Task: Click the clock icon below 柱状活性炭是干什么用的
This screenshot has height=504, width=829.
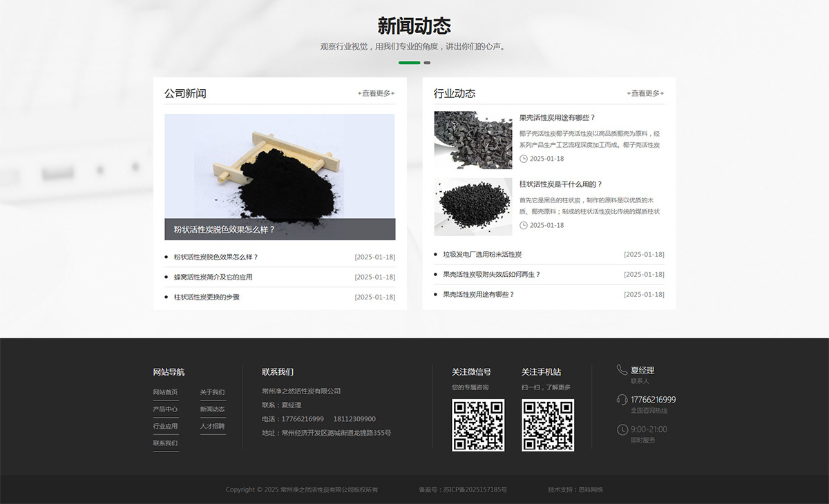Action: (x=523, y=224)
